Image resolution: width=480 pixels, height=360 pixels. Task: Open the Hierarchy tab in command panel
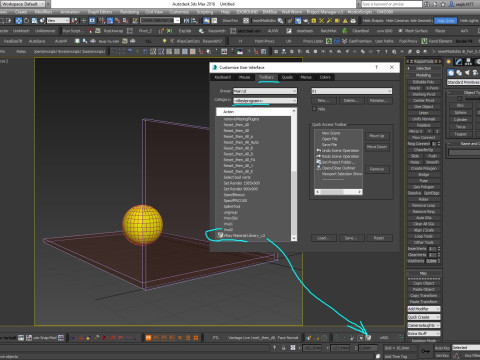[469, 62]
